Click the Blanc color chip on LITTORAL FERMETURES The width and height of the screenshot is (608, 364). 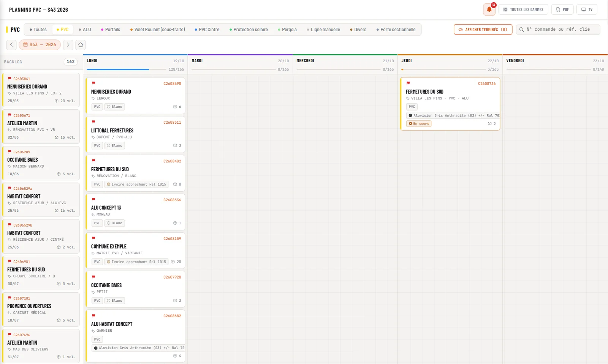coord(115,145)
